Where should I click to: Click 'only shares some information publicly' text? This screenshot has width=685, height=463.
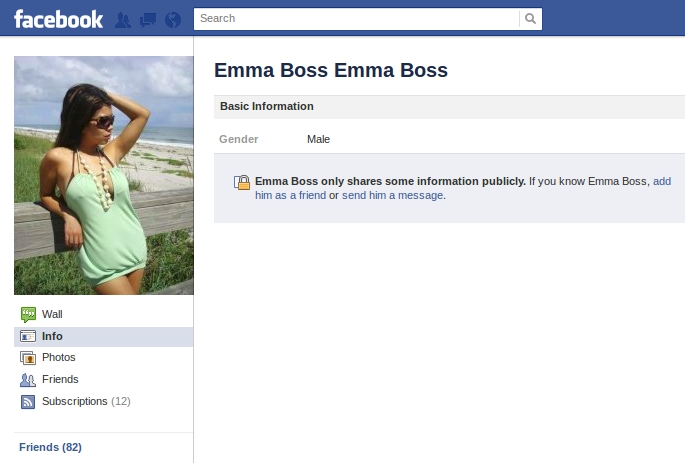[423, 181]
